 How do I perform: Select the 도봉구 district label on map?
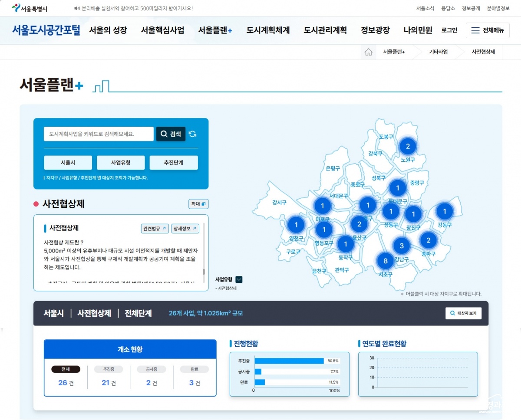[x=386, y=136]
